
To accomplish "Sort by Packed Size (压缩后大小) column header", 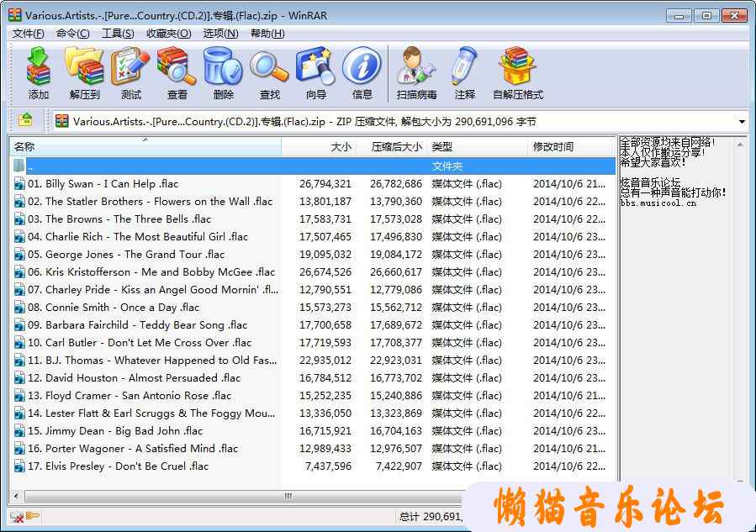I will tap(392, 146).
